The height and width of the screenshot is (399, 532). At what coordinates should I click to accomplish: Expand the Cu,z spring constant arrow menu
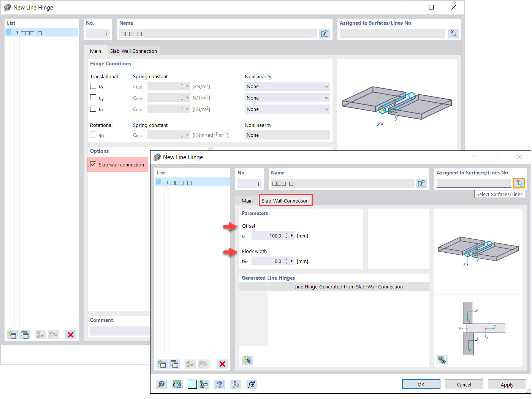(188, 109)
